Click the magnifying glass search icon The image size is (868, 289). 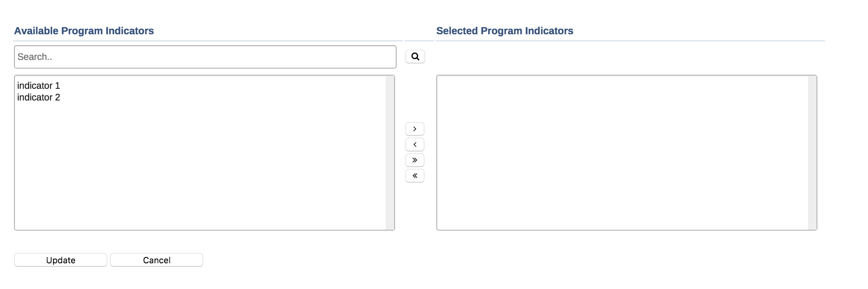[415, 57]
